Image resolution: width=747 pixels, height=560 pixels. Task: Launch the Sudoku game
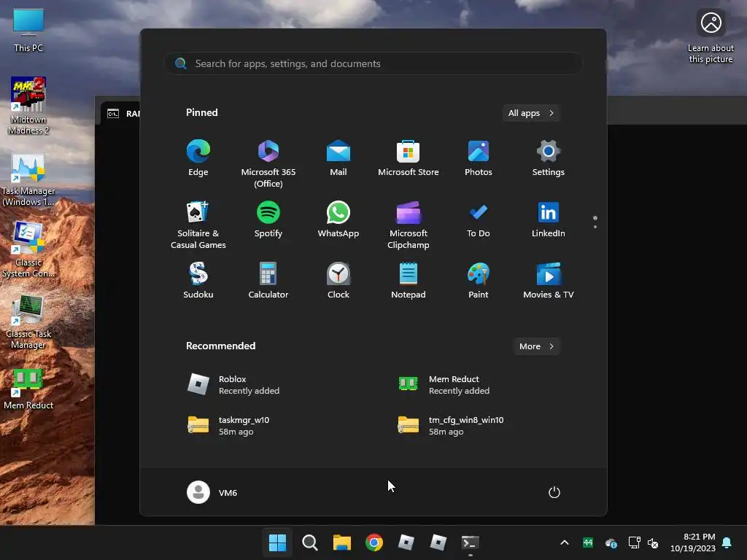click(198, 281)
